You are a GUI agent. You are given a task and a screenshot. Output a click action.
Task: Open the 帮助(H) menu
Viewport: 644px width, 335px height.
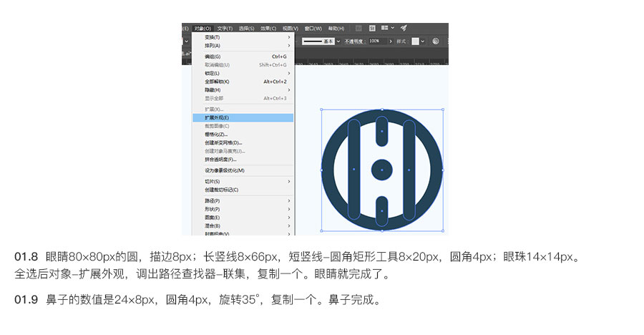tap(336, 29)
